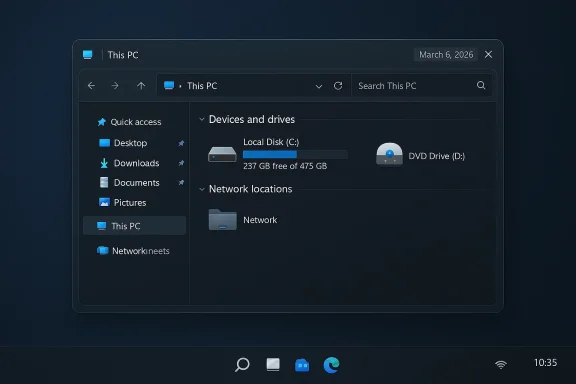Click the Downloads arrow icon
The image size is (576, 384).
[104, 163]
